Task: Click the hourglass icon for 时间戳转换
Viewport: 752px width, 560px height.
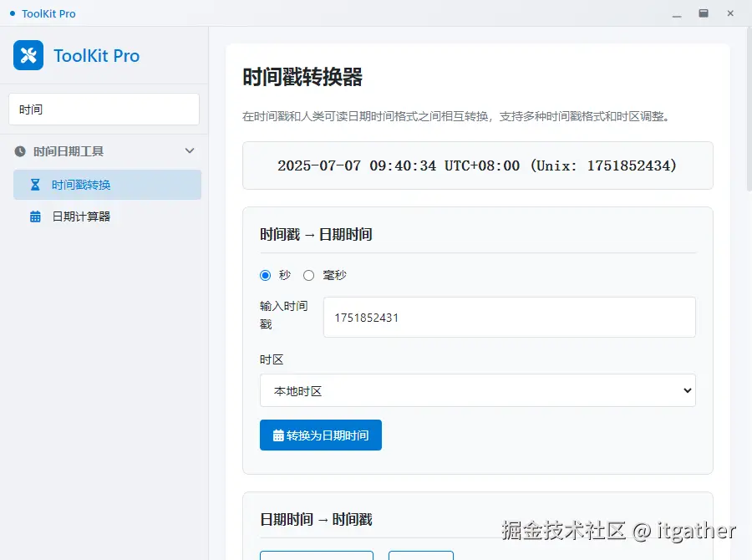Action: (x=35, y=185)
